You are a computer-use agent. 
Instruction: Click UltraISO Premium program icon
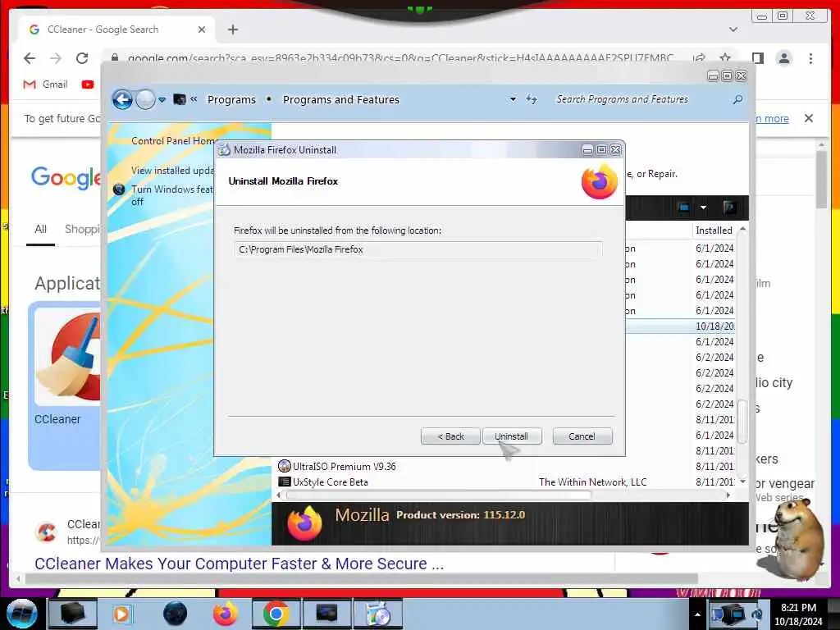click(285, 467)
